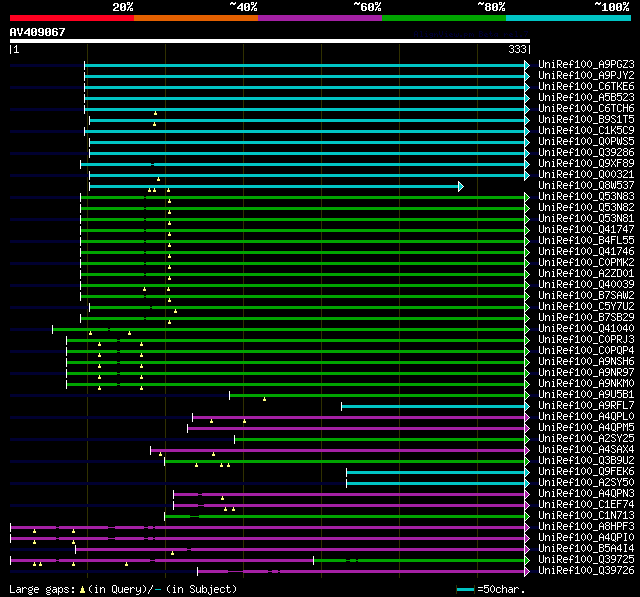This screenshot has width=640, height=597.
Task: Open hit UniRef100_Q53N81
Action: coord(586,219)
